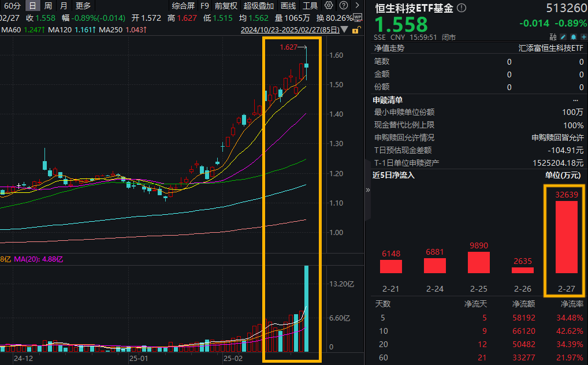Switch to the 周 weekly chart tab
The height and width of the screenshot is (365, 588).
coord(49,6)
